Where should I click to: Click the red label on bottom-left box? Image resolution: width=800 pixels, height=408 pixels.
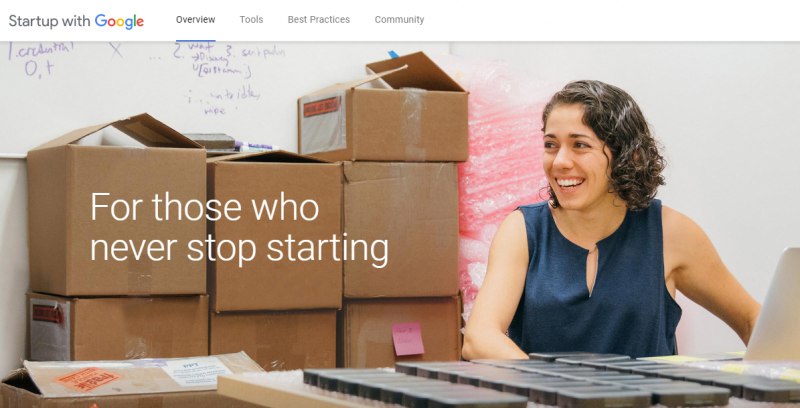pos(48,314)
